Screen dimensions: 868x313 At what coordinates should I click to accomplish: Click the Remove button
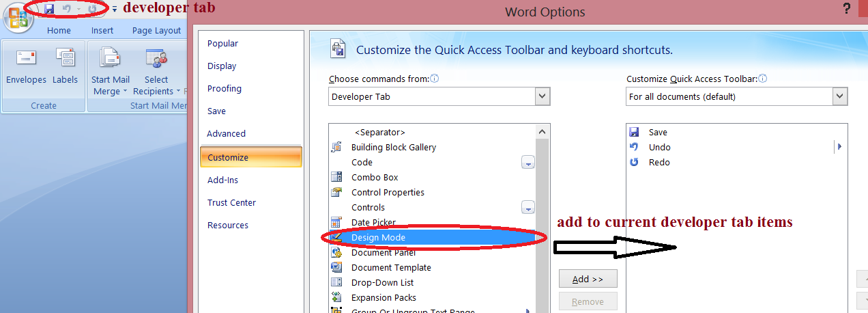tap(588, 301)
